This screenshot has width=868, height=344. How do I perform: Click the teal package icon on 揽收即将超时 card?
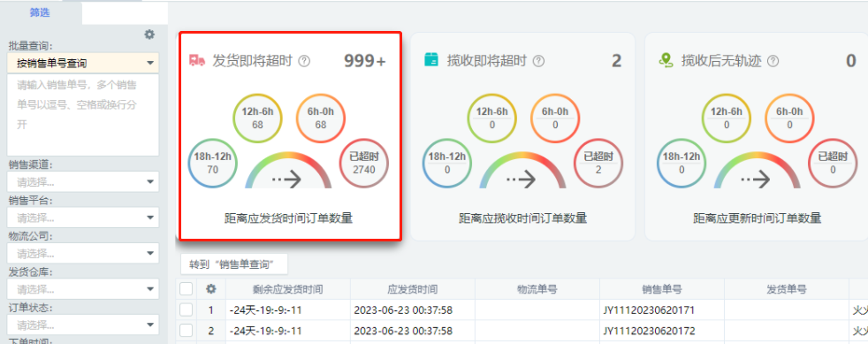(x=430, y=60)
